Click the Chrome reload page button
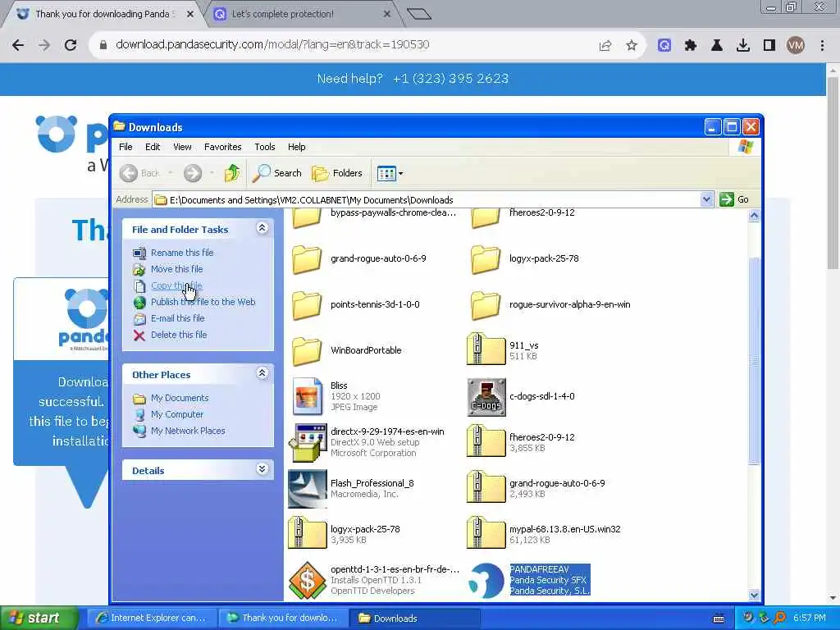 pos(71,45)
